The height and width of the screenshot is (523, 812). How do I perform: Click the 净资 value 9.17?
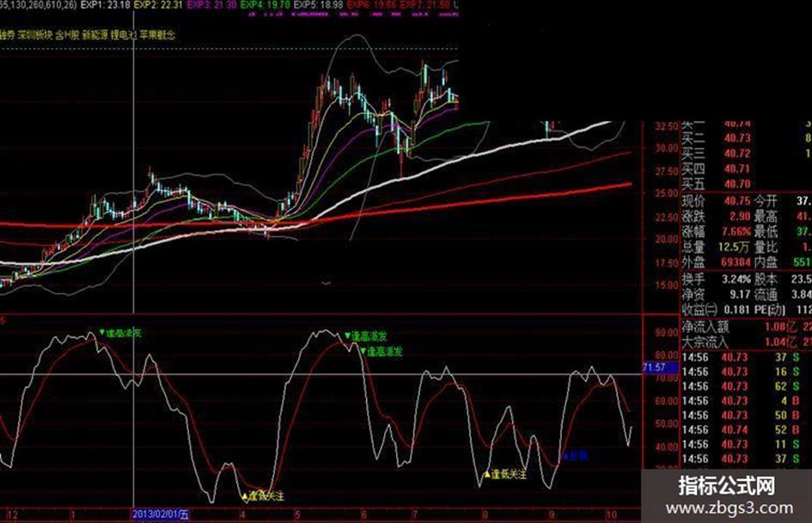[x=741, y=294]
